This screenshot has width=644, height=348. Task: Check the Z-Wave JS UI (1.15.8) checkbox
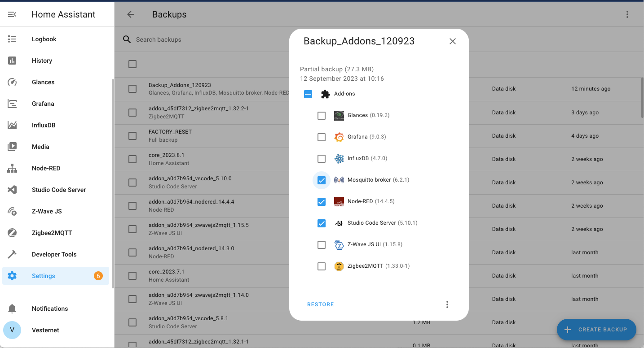[322, 245]
